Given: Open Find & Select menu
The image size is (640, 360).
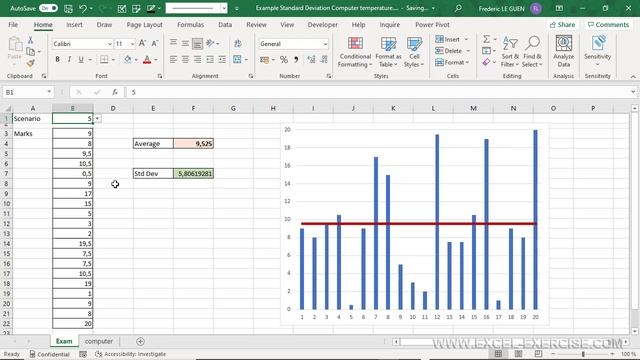Looking at the screenshot, I should tap(532, 52).
